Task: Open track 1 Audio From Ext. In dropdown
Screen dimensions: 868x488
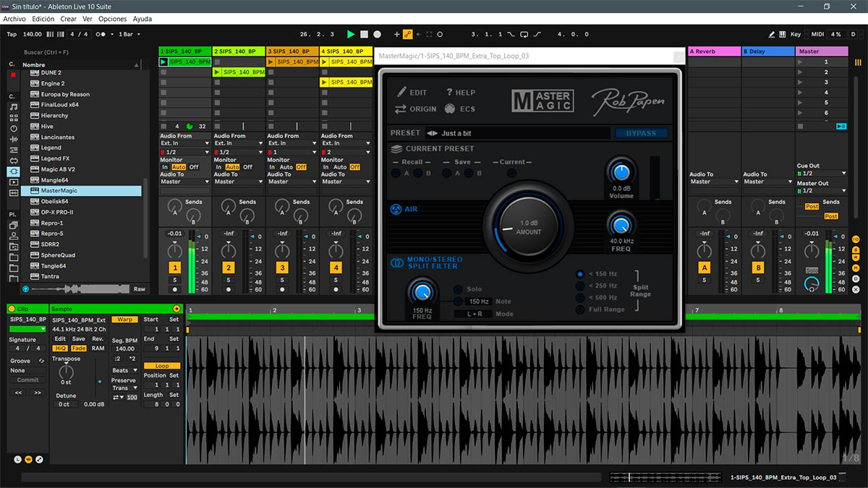Action: 184,143
